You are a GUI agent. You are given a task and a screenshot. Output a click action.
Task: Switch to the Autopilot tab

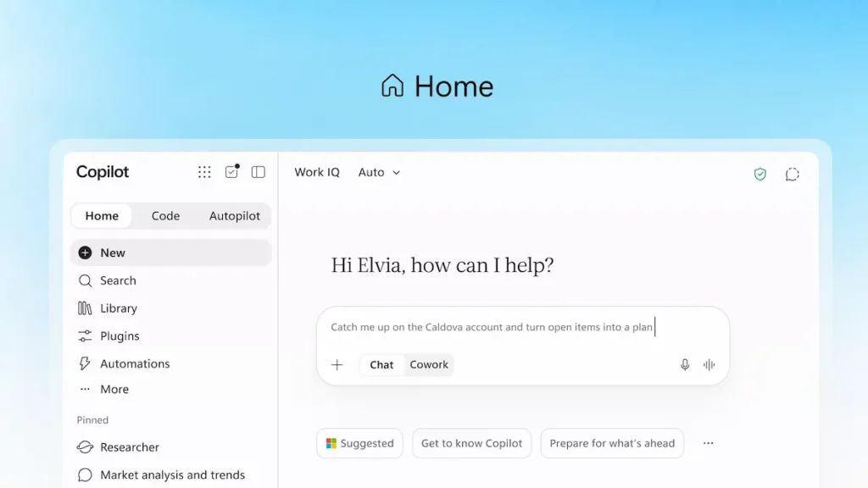pos(234,216)
